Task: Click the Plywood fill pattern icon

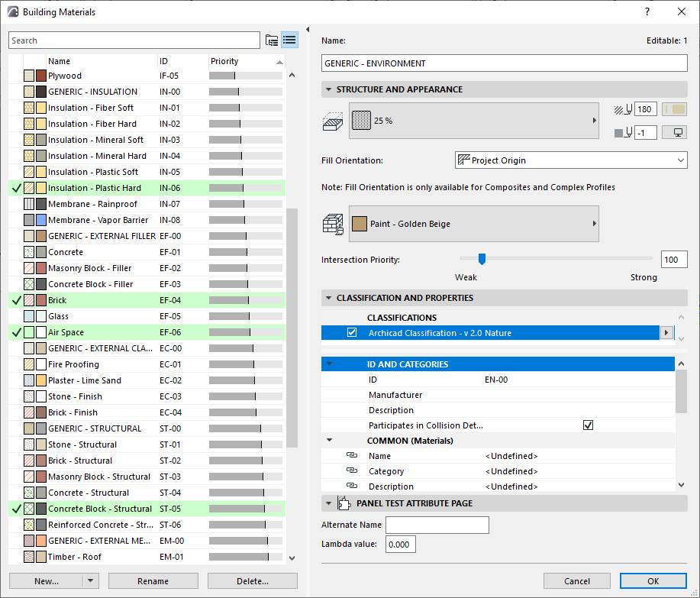Action: (29, 76)
